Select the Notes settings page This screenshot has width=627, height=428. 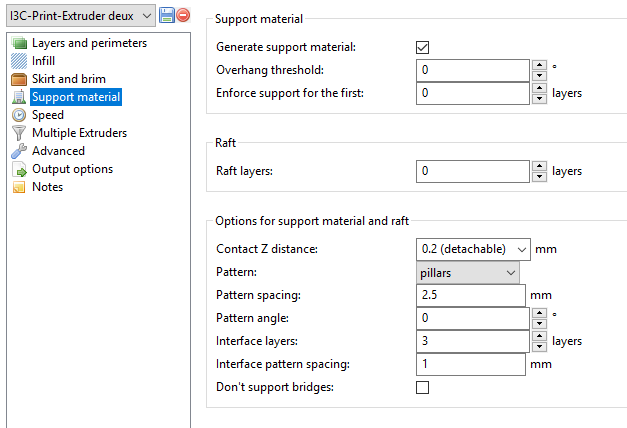(x=47, y=187)
